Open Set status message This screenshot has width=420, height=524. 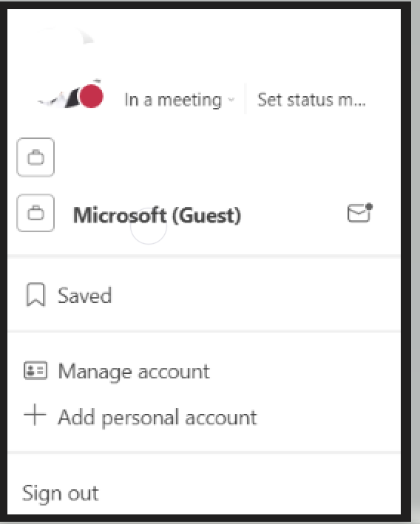pyautogui.click(x=311, y=100)
